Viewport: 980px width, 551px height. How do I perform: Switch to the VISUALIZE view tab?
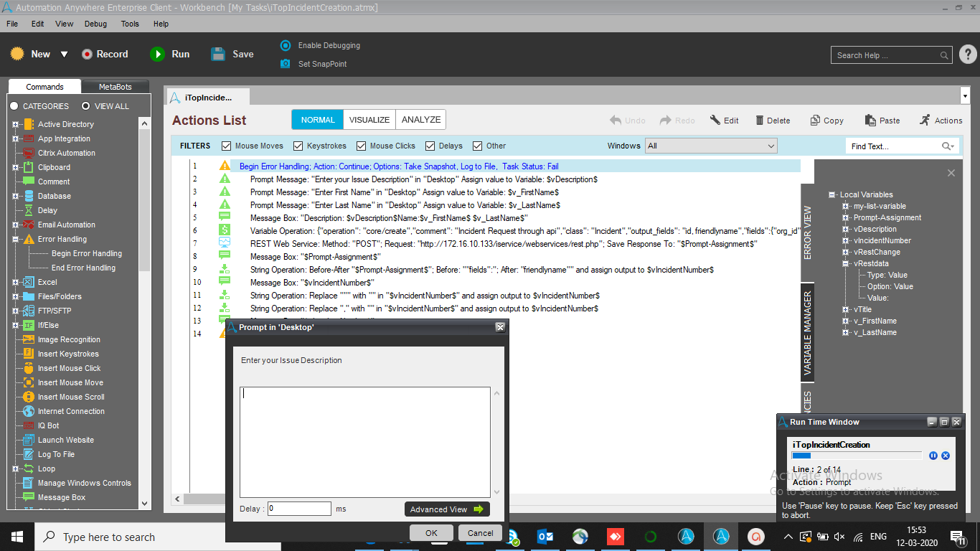[x=369, y=120]
